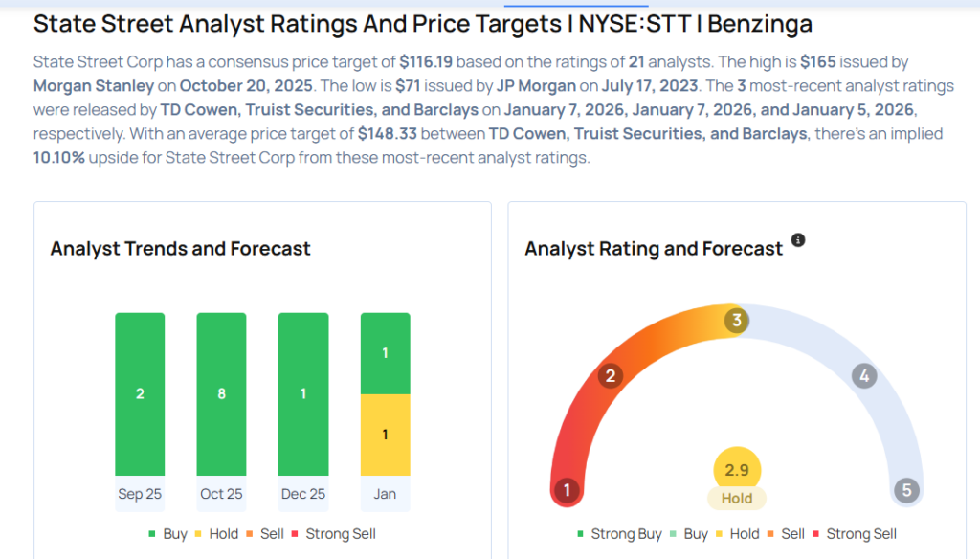Click gauge marker number 4
Image resolution: width=980 pixels, height=559 pixels.
click(x=863, y=376)
